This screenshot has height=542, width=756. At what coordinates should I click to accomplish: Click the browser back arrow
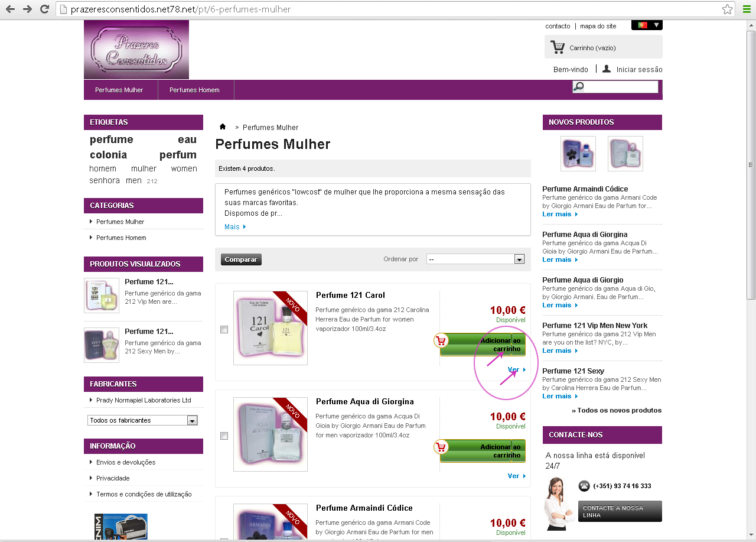[10, 9]
